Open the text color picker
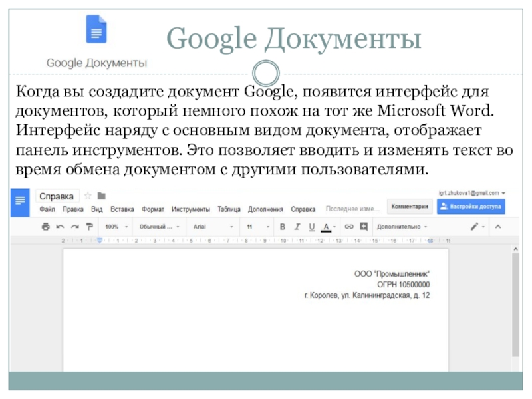The width and height of the screenshot is (532, 399). point(327,227)
